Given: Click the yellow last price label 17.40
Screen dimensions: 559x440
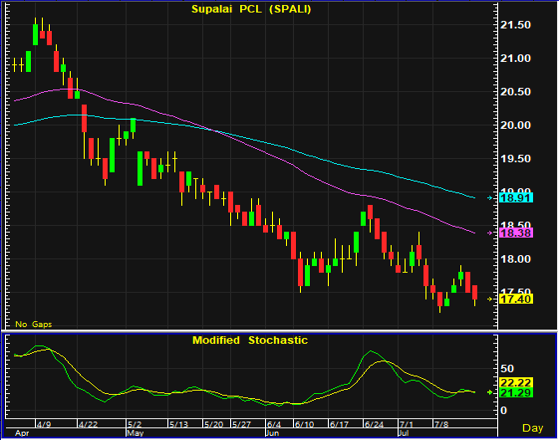Looking at the screenshot, I should click(x=516, y=299).
